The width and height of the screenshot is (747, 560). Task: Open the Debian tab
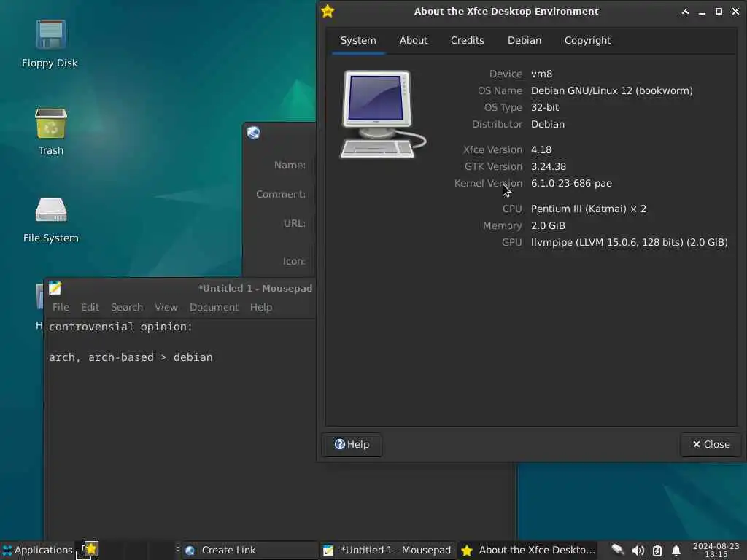tap(524, 41)
